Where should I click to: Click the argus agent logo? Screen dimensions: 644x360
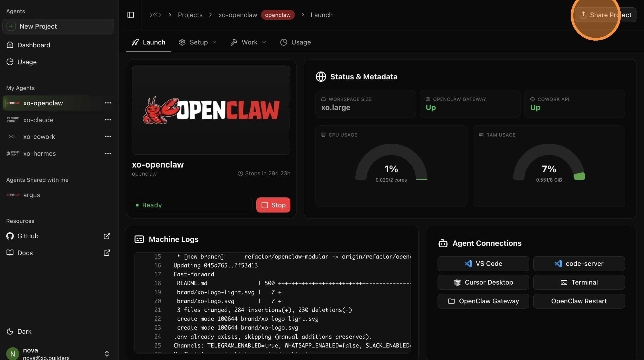(13, 195)
